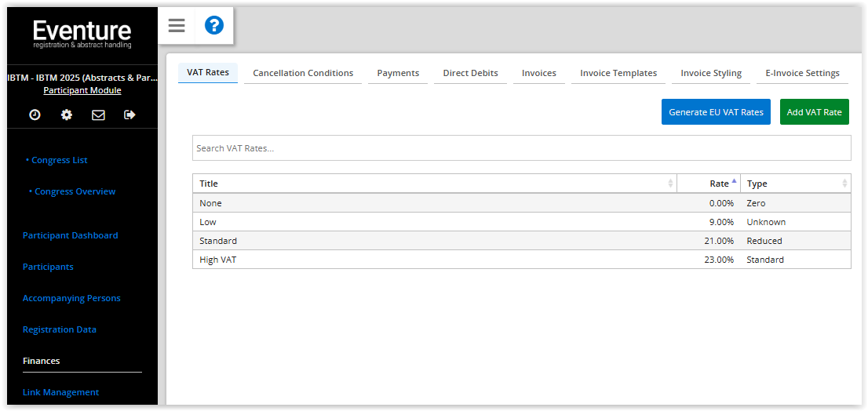Switch to Cancellation Conditions tab
The image size is (868, 411).
303,73
